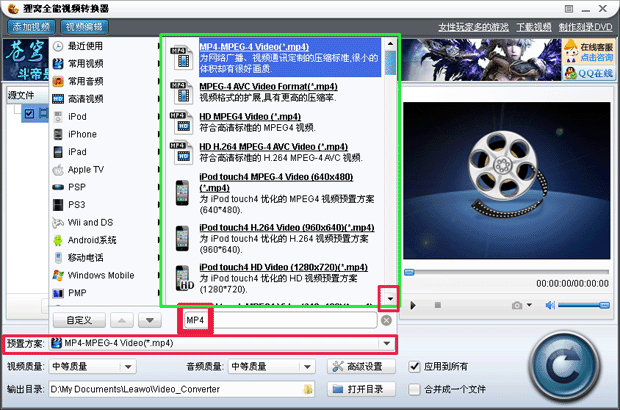Click the MP4-MPEG-4 Video format icon
The width and height of the screenshot is (620, 410).
[x=181, y=58]
